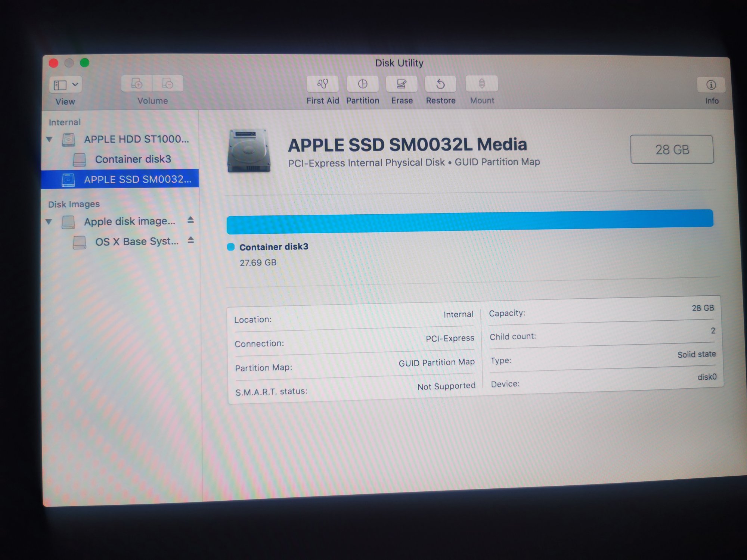Click the add Volume icon
This screenshot has height=560, width=747.
[137, 84]
